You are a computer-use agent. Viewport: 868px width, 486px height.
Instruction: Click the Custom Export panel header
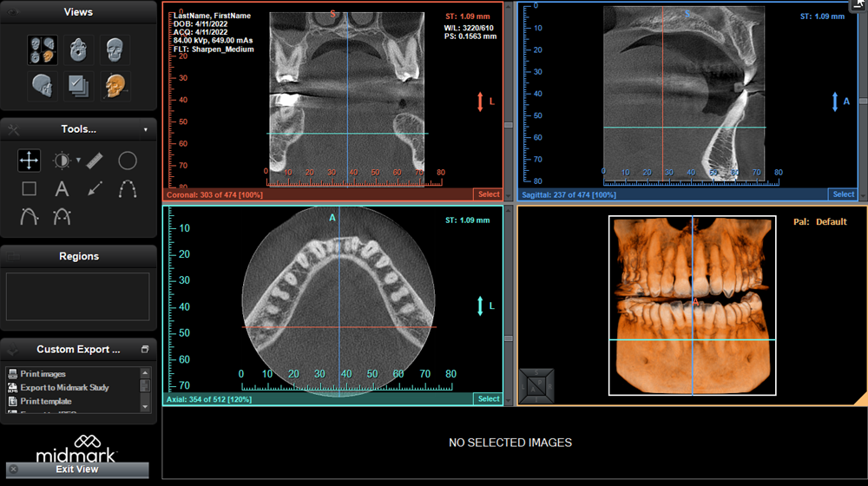pos(78,349)
